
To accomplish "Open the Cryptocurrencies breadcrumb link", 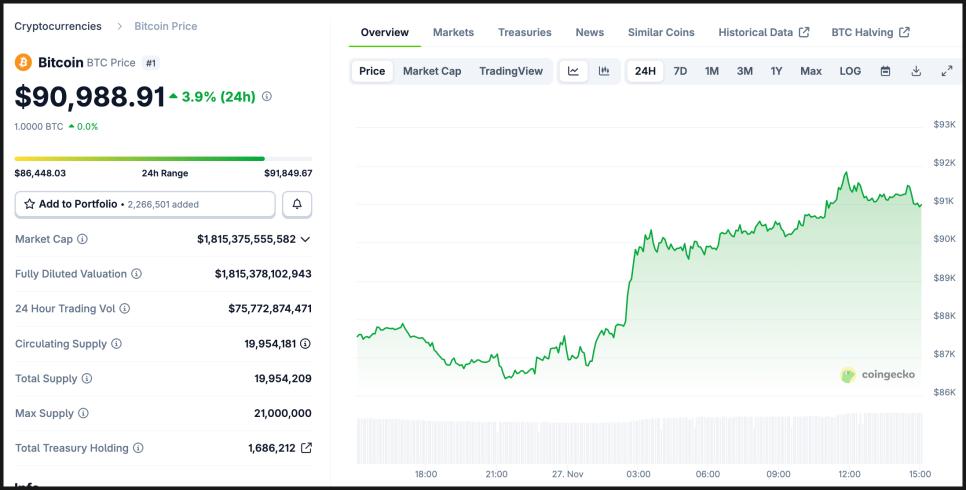I will pos(58,26).
